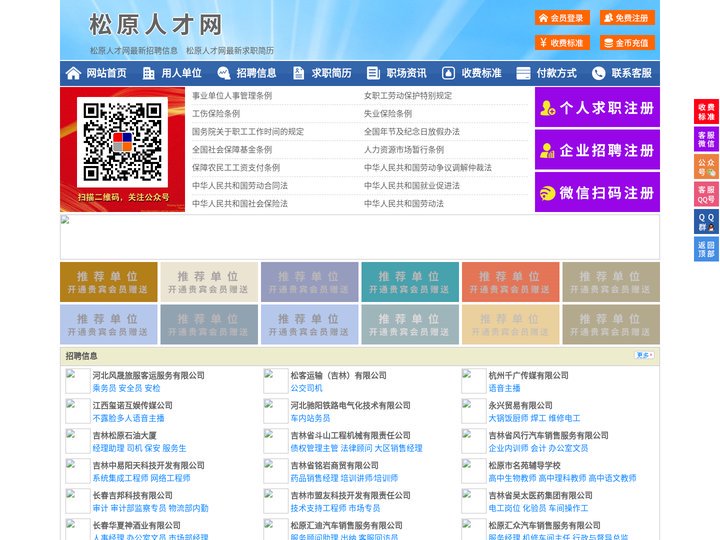Viewport: 720px width, 540px height.
Task: Open 求职简历 in navigation bar
Action: [x=331, y=73]
